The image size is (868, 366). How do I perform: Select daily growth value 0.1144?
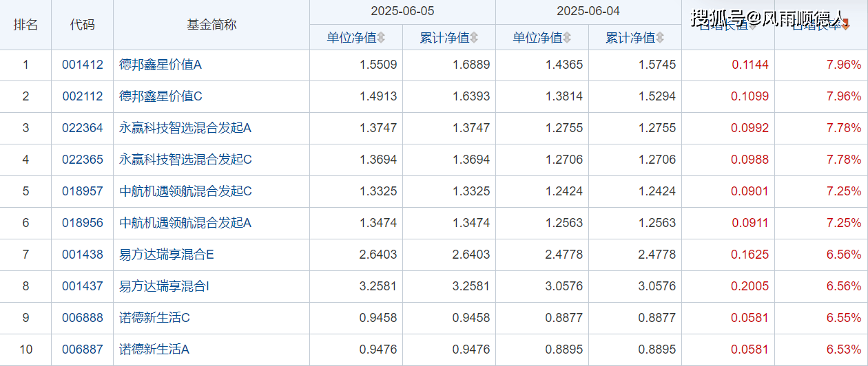point(750,65)
